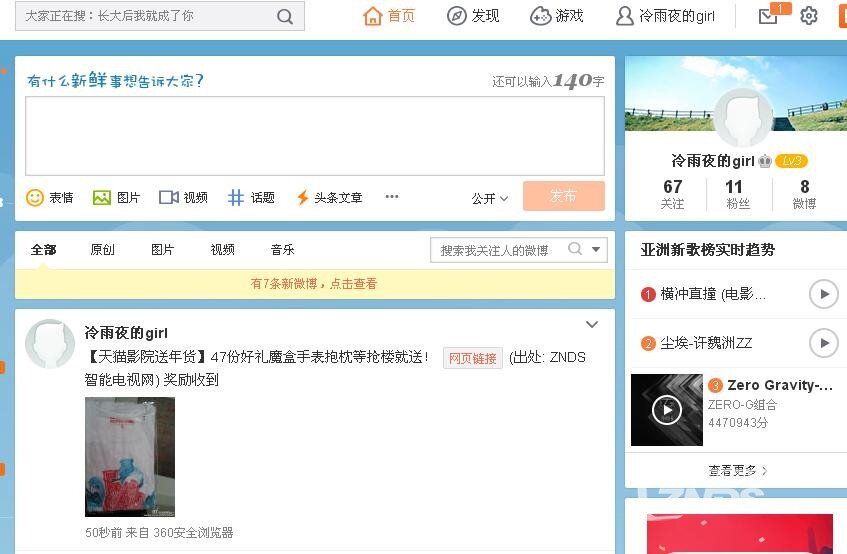Click magnifier in followed-weibo search

pos(575,249)
